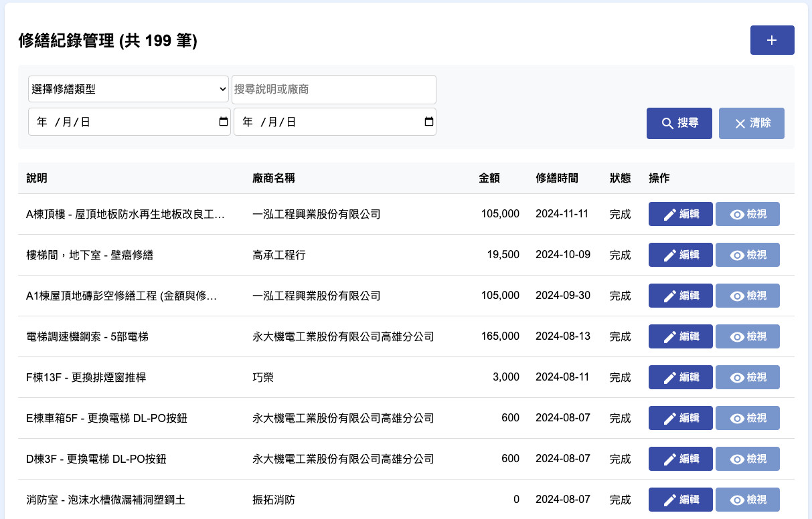Click the 搜尋 search button
This screenshot has width=812, height=519.
pyautogui.click(x=679, y=123)
